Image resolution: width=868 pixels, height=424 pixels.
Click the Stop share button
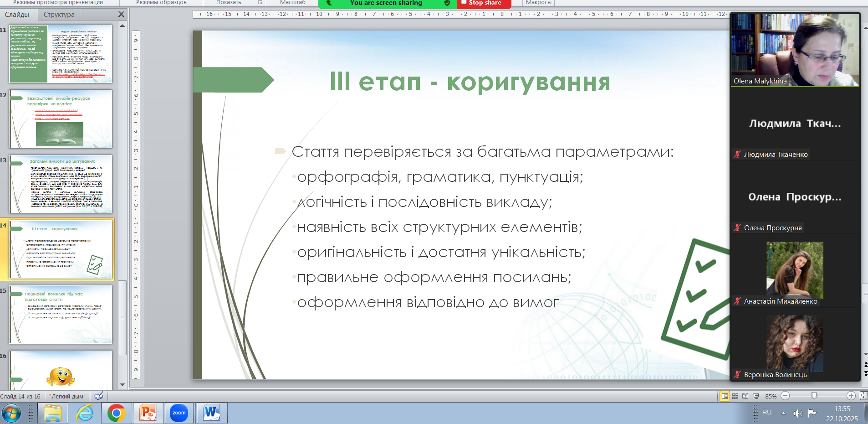click(484, 3)
